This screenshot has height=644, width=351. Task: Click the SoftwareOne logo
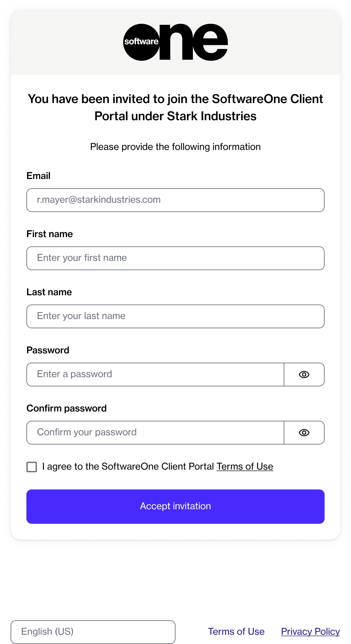pos(175,42)
